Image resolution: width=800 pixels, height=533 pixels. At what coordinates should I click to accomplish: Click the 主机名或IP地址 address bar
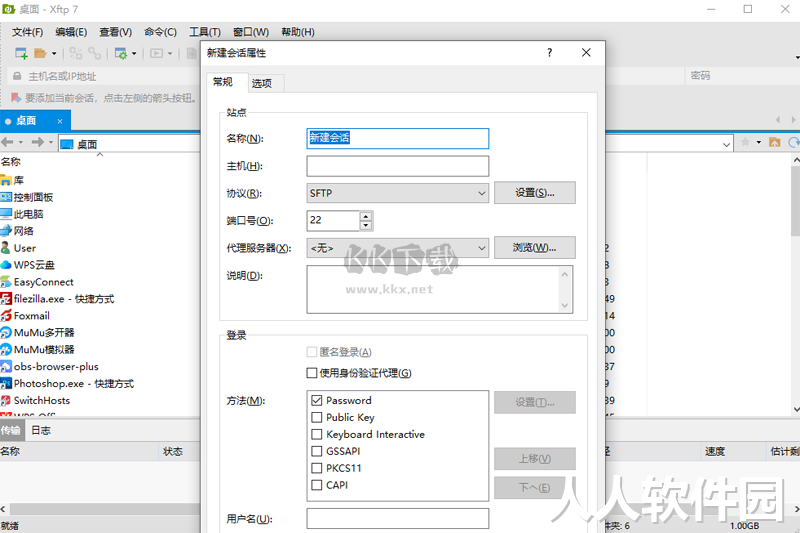tap(102, 77)
